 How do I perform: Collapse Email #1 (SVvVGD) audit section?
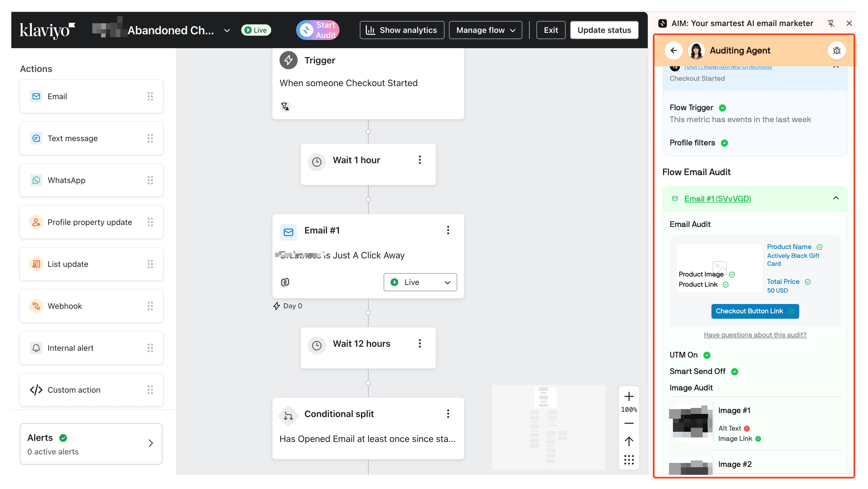click(x=836, y=198)
